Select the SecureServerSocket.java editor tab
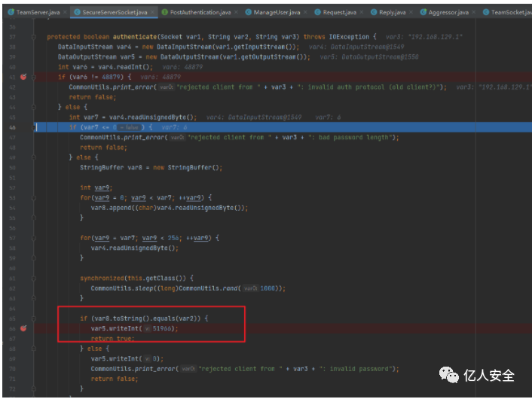Viewport: 532px width, 399px height. 115,12
